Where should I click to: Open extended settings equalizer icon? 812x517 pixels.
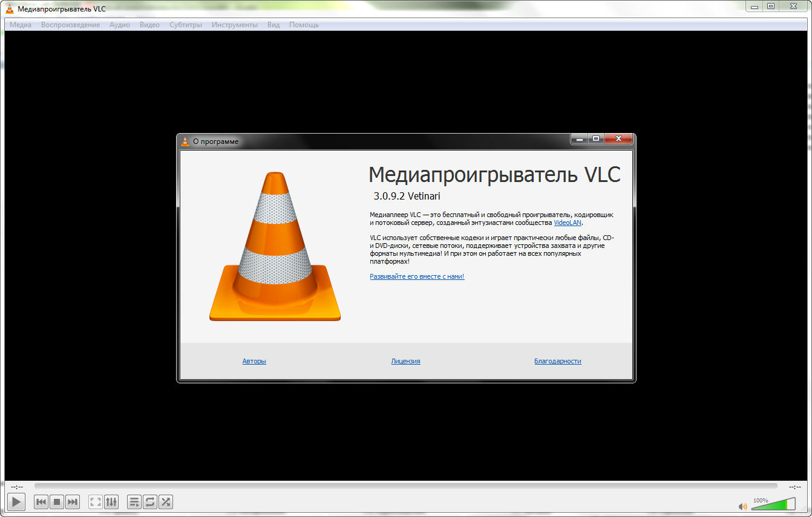[x=111, y=502]
